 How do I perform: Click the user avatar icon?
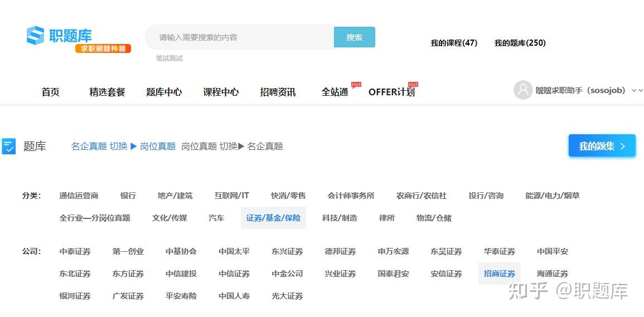[x=523, y=90]
